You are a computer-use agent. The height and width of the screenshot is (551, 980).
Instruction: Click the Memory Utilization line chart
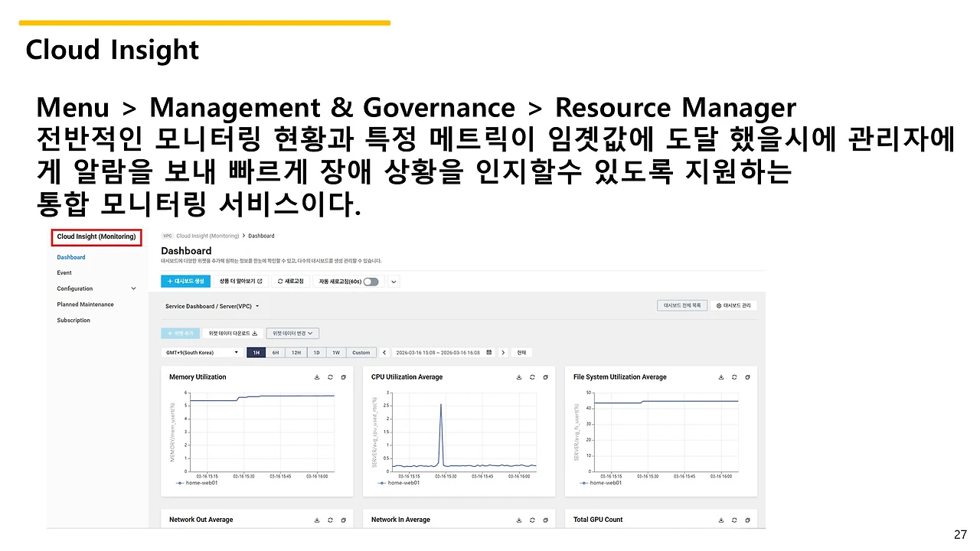(262, 432)
